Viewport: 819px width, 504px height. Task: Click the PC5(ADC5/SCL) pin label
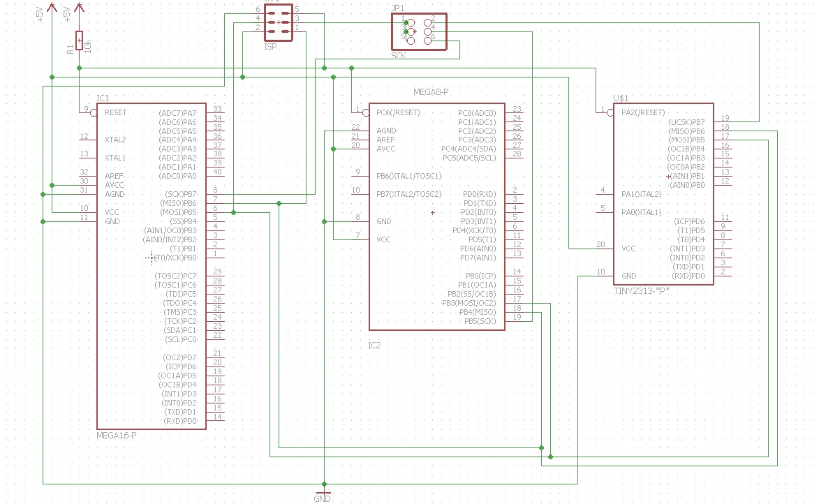tap(469, 158)
